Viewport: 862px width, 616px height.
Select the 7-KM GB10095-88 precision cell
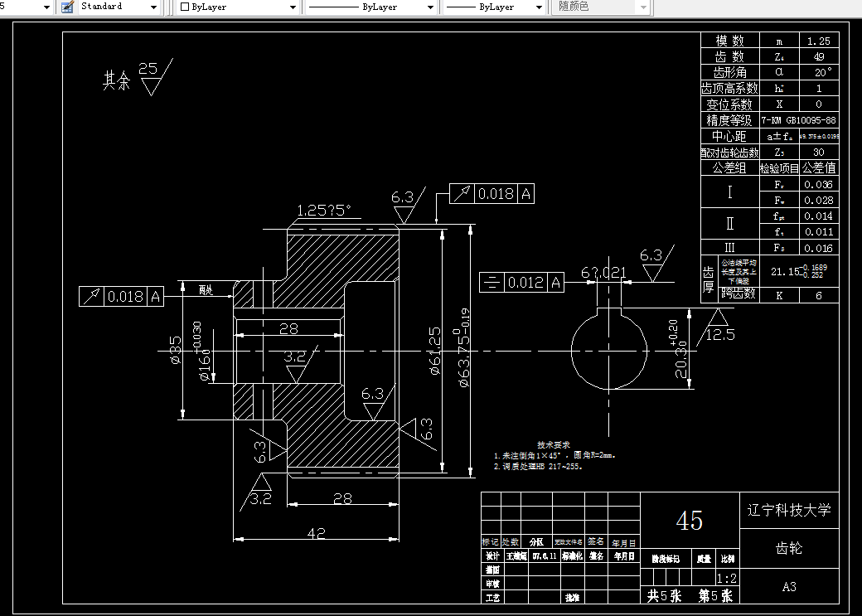tap(799, 120)
